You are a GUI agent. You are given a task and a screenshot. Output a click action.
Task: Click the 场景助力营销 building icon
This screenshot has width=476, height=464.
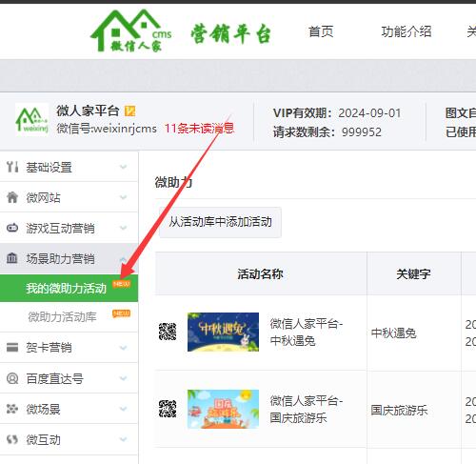click(12, 258)
